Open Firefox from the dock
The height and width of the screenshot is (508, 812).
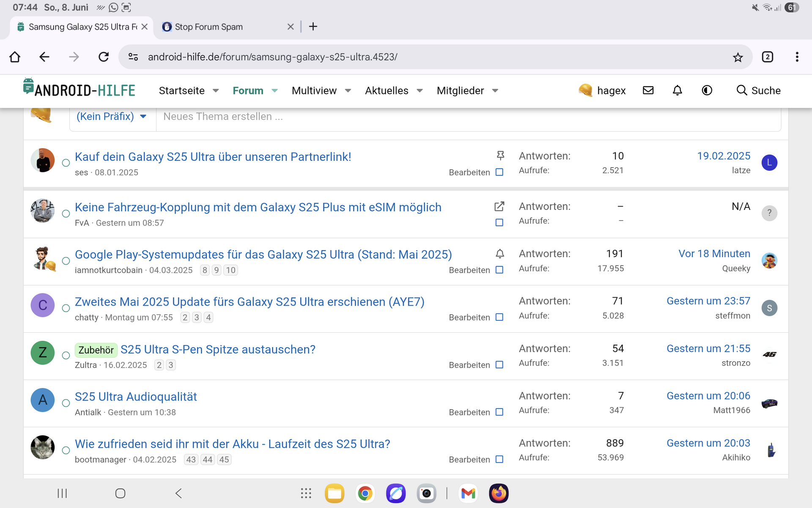pyautogui.click(x=499, y=493)
